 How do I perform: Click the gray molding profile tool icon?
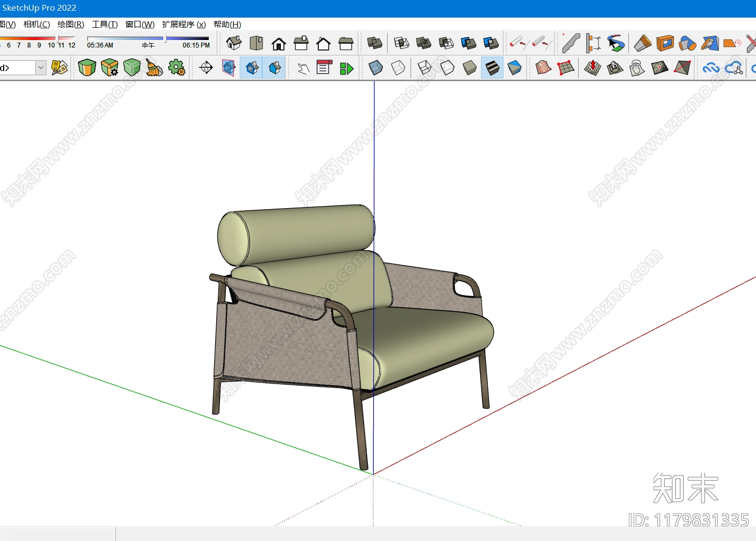tap(571, 43)
